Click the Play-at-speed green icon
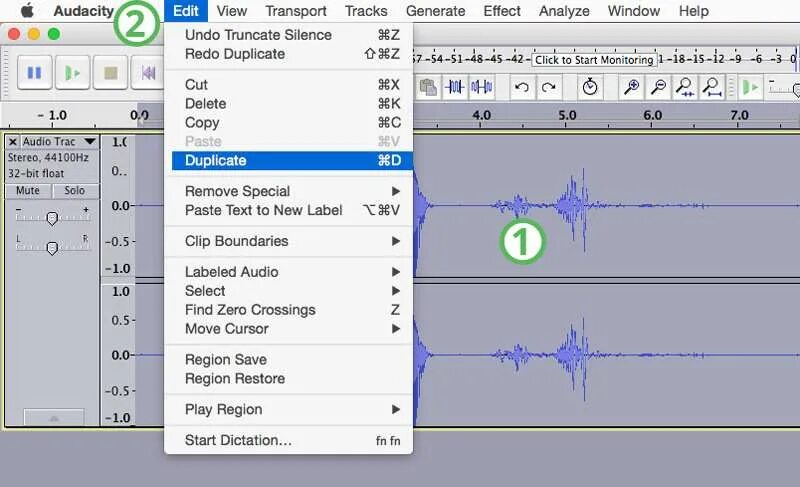This screenshot has height=487, width=800. click(x=750, y=87)
